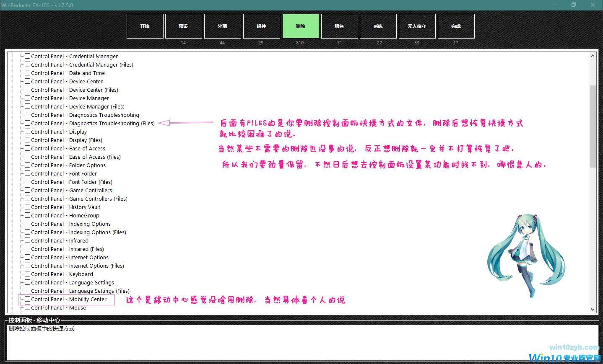Click the scroll up arrow of the list
Viewport: 603px width, 364px height.
tap(593, 56)
